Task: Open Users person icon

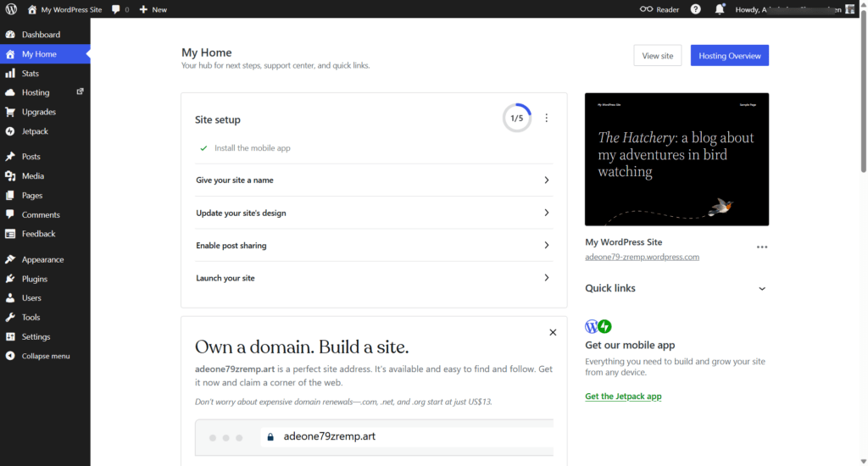Action: (10, 297)
